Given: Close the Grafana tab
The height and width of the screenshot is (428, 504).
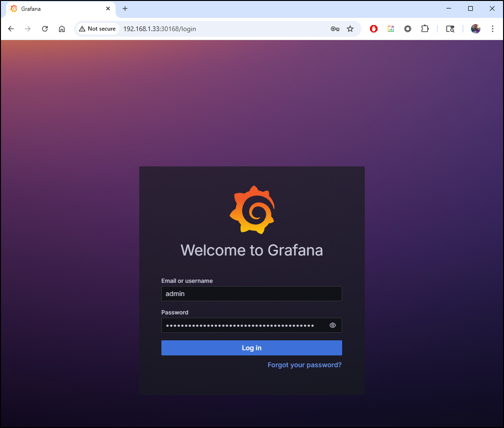Looking at the screenshot, I should point(108,8).
